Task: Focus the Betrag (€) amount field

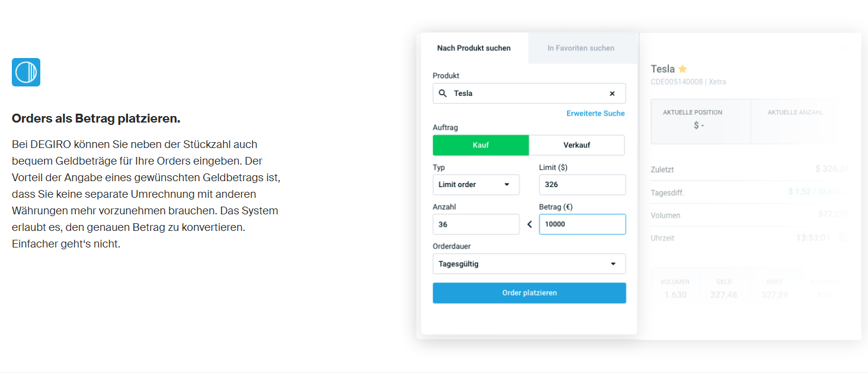Action: tap(582, 224)
